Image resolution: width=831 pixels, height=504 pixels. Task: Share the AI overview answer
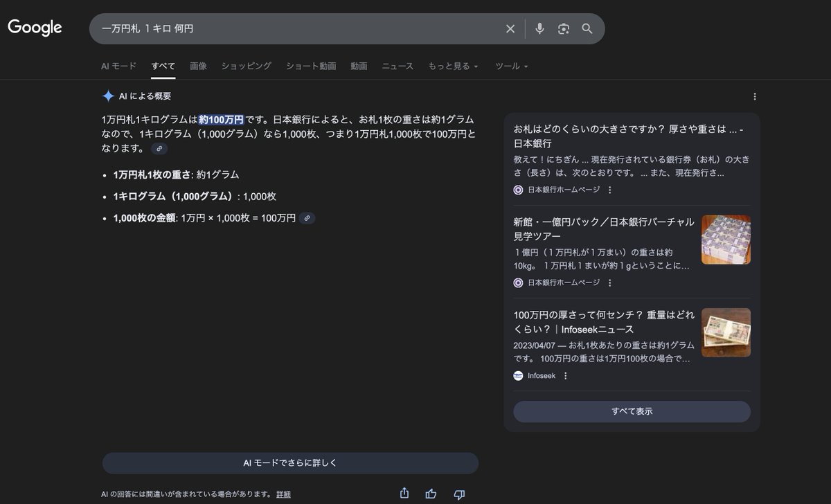click(x=404, y=494)
